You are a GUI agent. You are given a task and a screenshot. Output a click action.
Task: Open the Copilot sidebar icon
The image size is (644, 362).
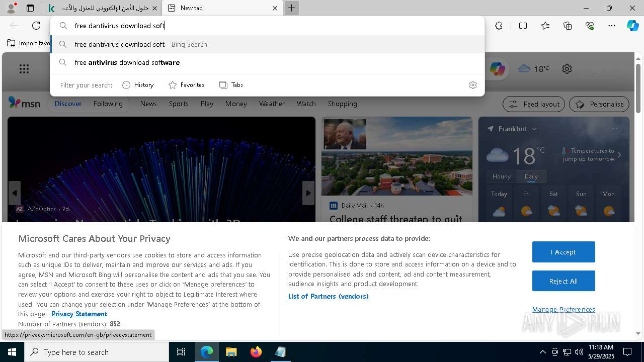[633, 26]
